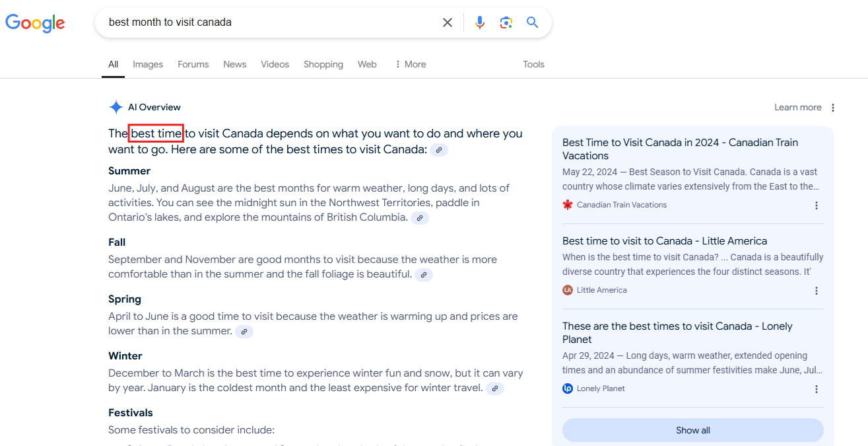The image size is (868, 446).
Task: Open options menu for Canadian Train Vacations
Action: point(817,205)
